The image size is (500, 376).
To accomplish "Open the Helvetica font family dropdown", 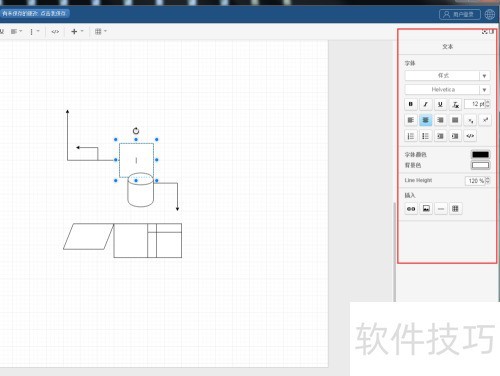I will [447, 90].
